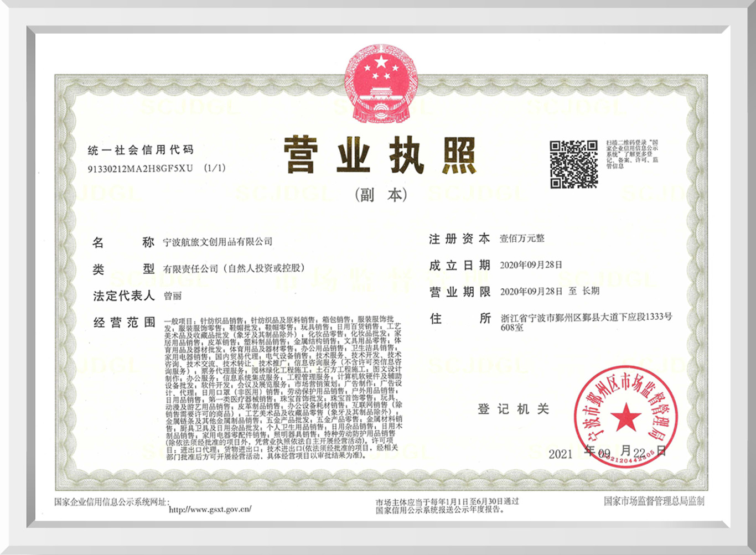Click the 统一社会信用代码 label
Screen dimensions: 756x555
click(x=141, y=150)
